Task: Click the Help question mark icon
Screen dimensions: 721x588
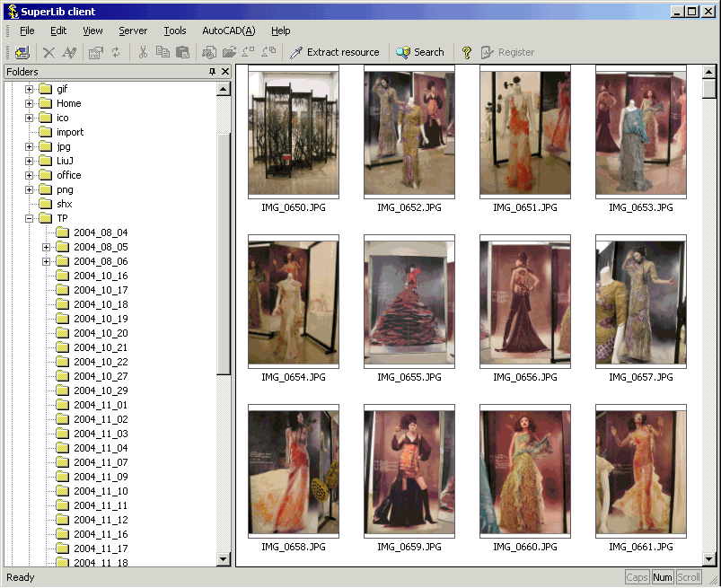Action: 467,52
